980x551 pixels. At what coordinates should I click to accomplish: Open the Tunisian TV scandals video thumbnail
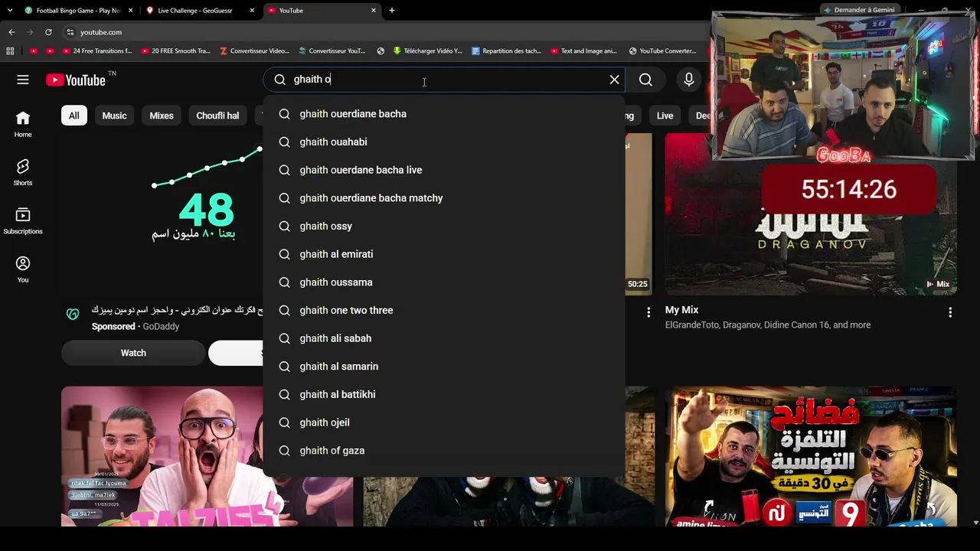pos(811,456)
